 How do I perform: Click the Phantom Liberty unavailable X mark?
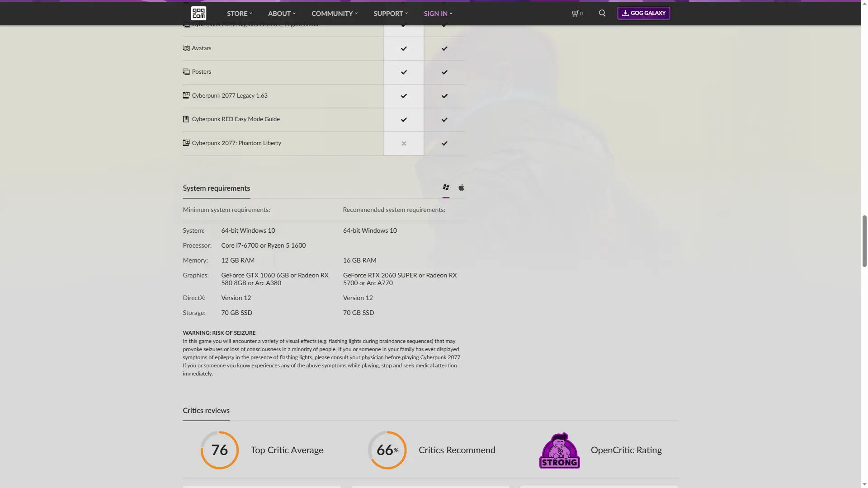(404, 144)
